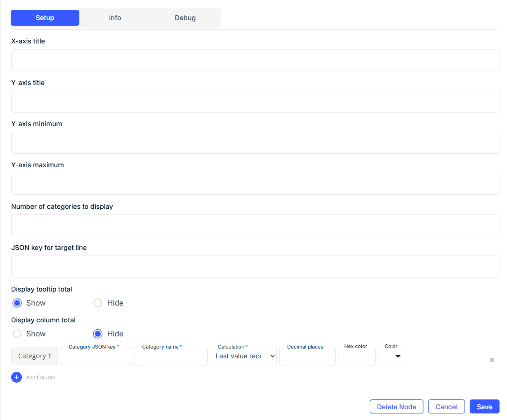The width and height of the screenshot is (507, 420).
Task: Select Show for Display column total
Action: [x=17, y=334]
